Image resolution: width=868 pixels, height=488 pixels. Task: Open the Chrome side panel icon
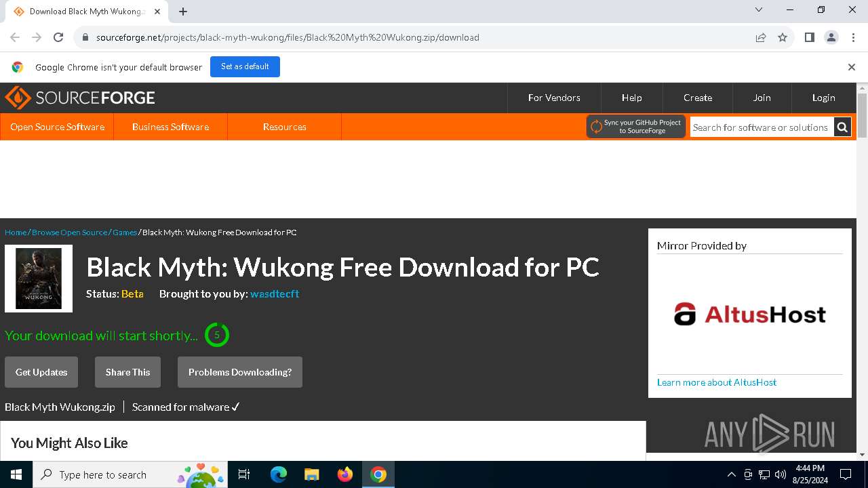(x=809, y=37)
